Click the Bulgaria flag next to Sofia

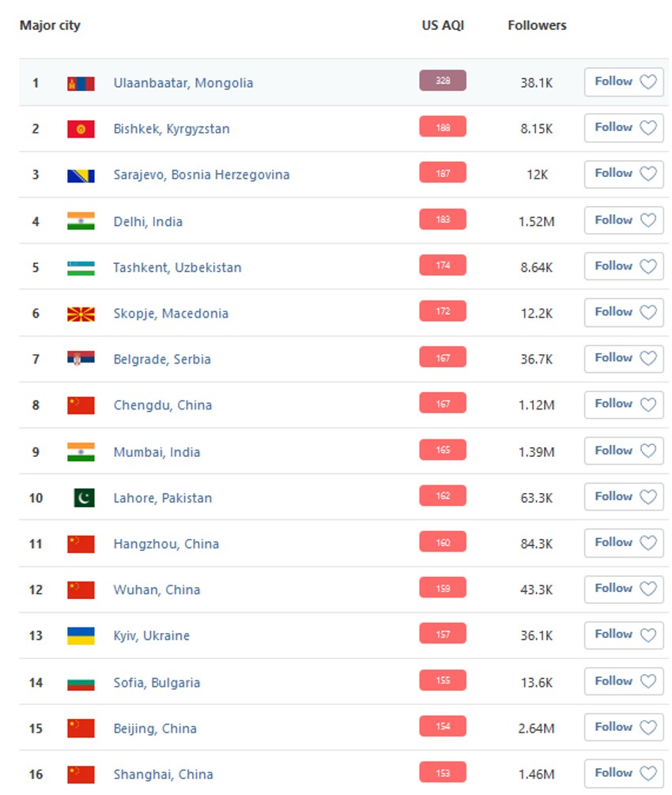point(81,683)
